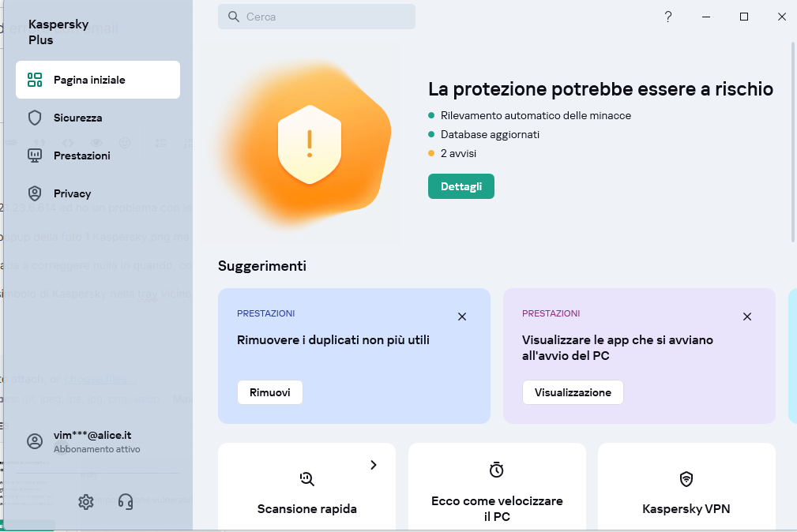The height and width of the screenshot is (532, 797).
Task: Switch to the Prestazioni section
Action: [81, 155]
